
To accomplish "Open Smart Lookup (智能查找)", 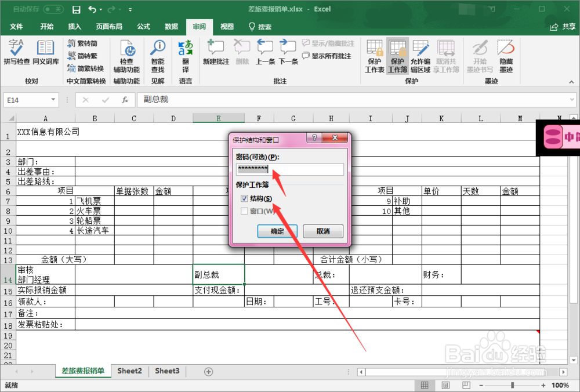I will point(158,57).
